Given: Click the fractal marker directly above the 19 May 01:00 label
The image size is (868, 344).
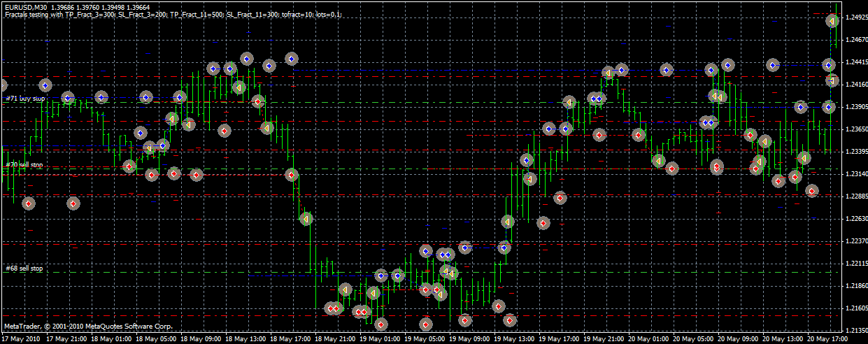Looking at the screenshot, I should pos(381,324).
